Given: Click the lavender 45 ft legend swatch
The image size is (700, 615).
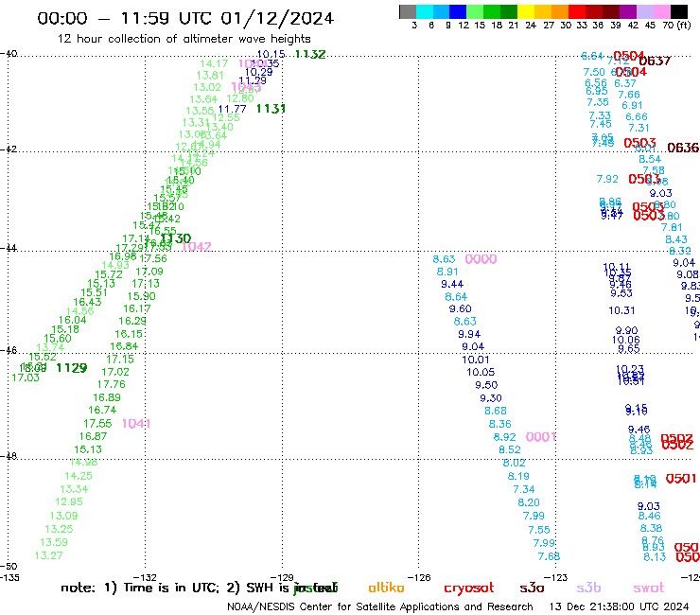Looking at the screenshot, I should coord(644,11).
